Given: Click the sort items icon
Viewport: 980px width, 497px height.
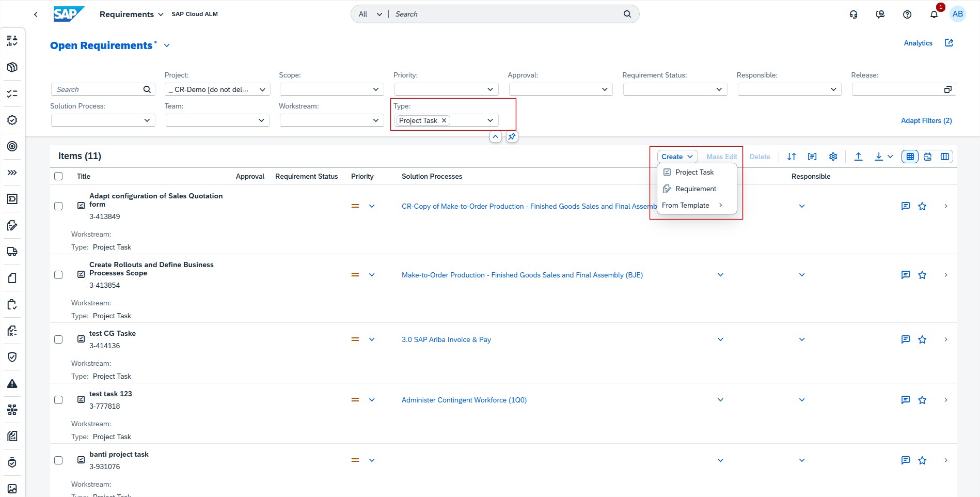Looking at the screenshot, I should click(791, 157).
